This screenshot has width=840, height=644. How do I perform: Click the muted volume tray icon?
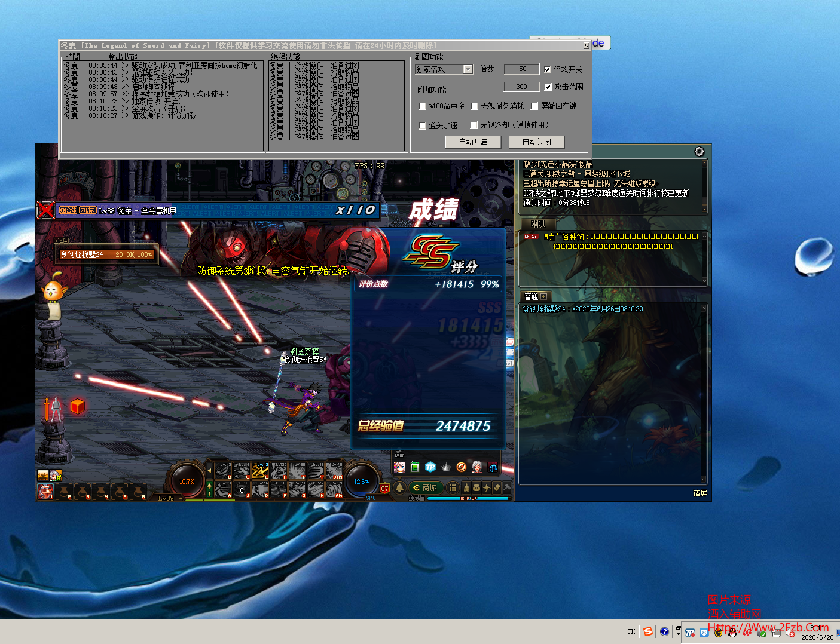(x=790, y=633)
